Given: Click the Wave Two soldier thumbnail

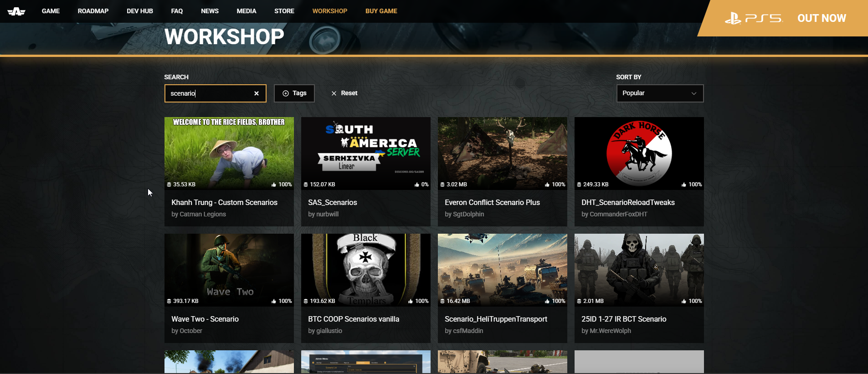Looking at the screenshot, I should [x=229, y=270].
